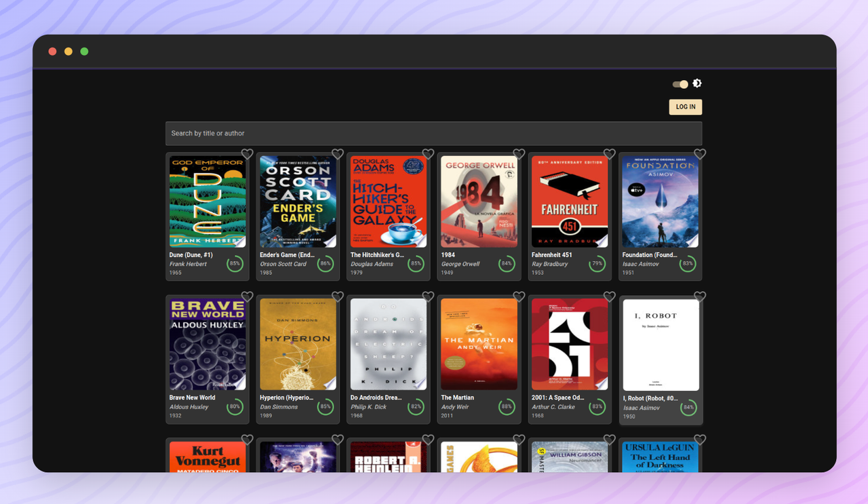Viewport: 868px width, 504px height.
Task: Click The Martian's 88% rating ring
Action: [507, 406]
